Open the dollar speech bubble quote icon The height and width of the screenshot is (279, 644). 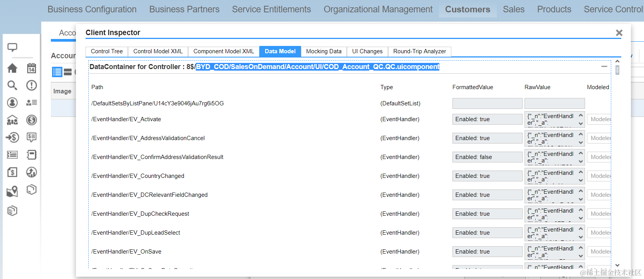[32, 137]
